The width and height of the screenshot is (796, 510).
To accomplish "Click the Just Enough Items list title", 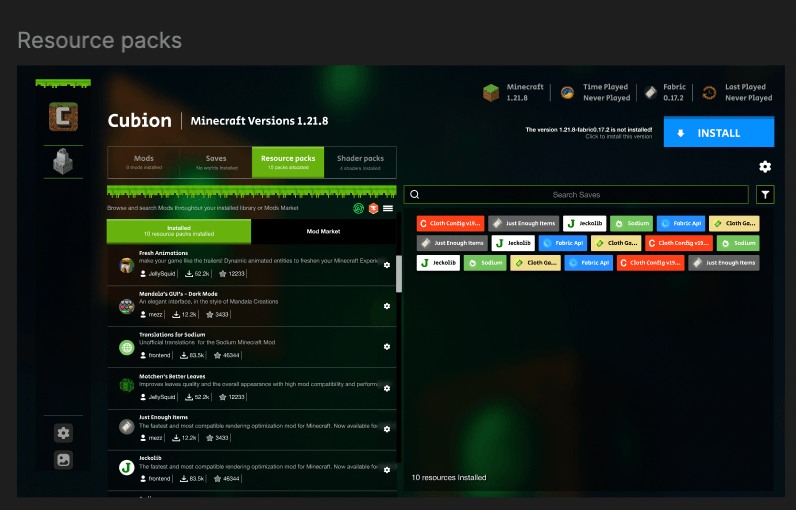I will pyautogui.click(x=163, y=417).
